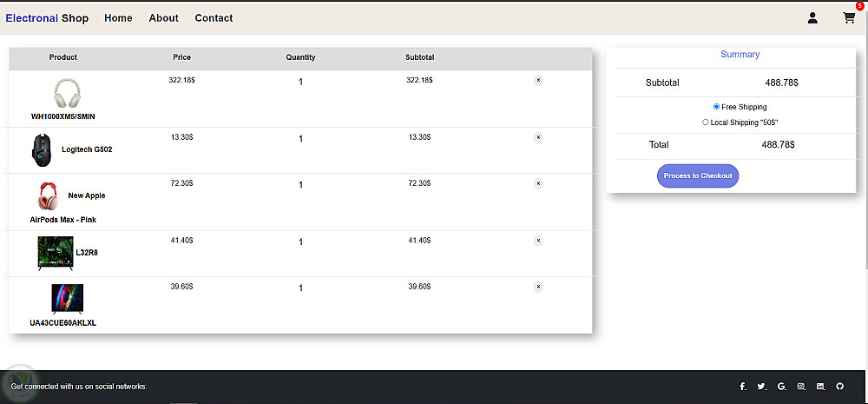Click the 39.60$ price cell
Image resolution: width=868 pixels, height=404 pixels.
pos(181,286)
